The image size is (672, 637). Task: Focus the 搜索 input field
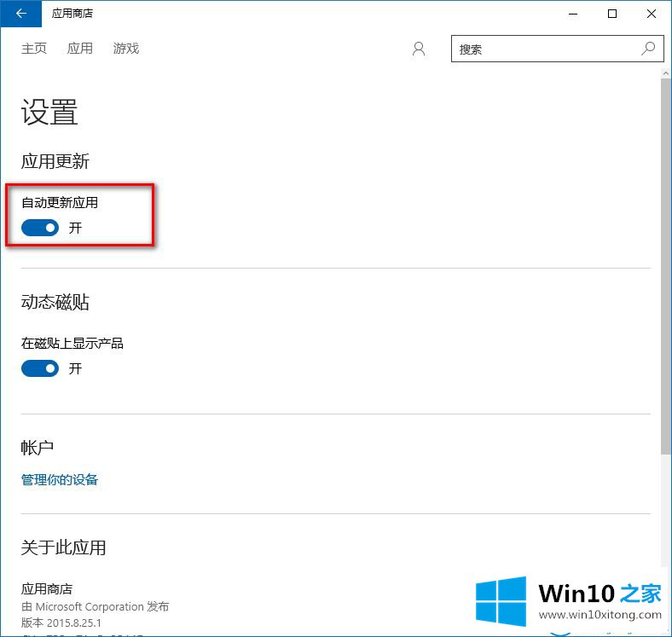(x=557, y=49)
